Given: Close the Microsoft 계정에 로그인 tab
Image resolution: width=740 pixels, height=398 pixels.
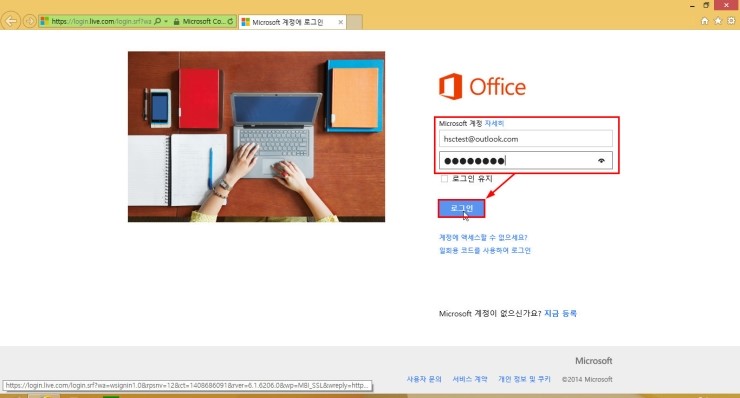Looking at the screenshot, I should (x=340, y=22).
